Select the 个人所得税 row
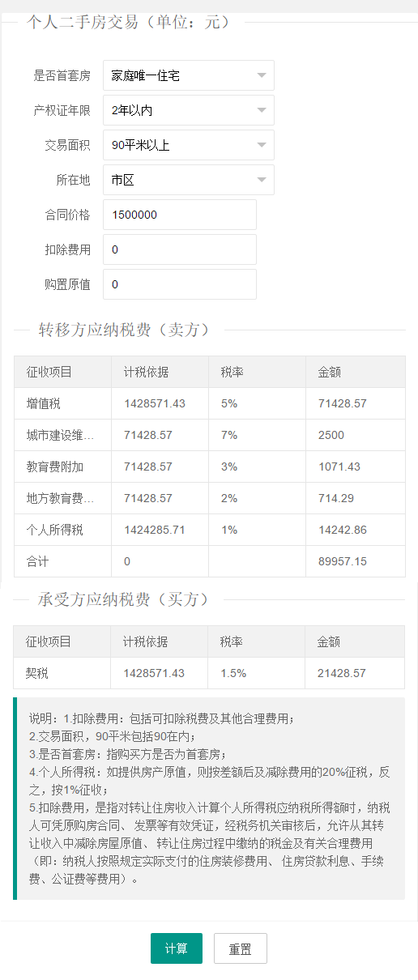Screen dimensions: 418x980 click(x=210, y=530)
